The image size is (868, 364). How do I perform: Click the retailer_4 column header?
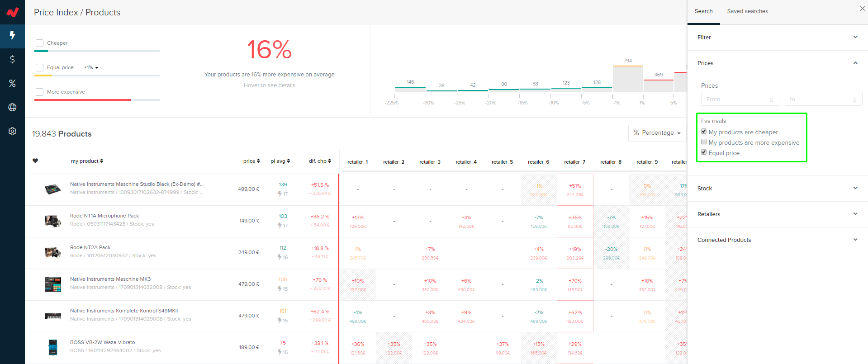coord(466,162)
